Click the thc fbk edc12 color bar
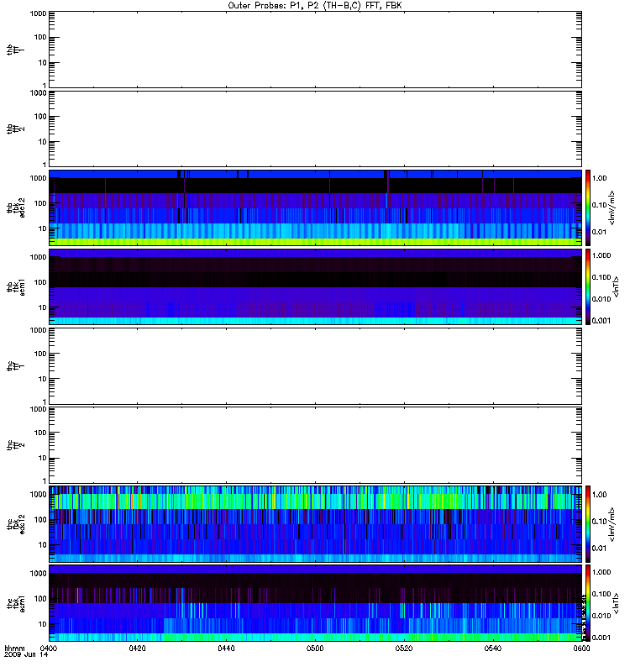The width and height of the screenshot is (630, 672). pos(588,523)
